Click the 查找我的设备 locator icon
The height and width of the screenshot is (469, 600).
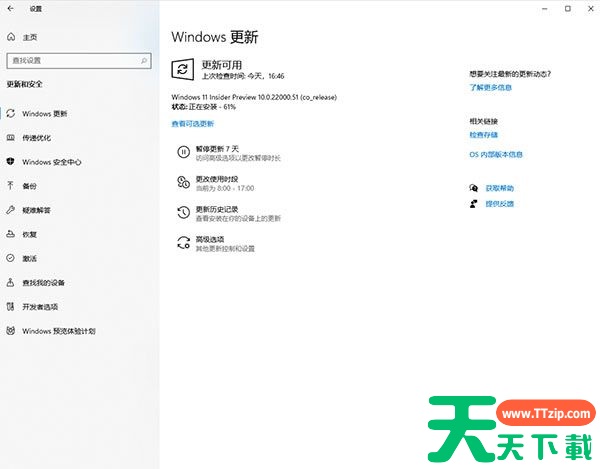[11, 282]
